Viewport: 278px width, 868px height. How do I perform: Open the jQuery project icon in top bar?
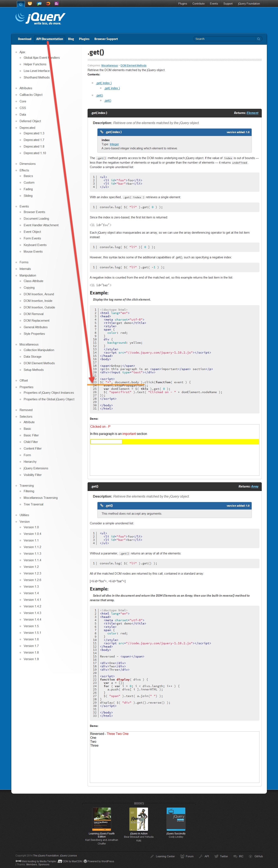21,4
